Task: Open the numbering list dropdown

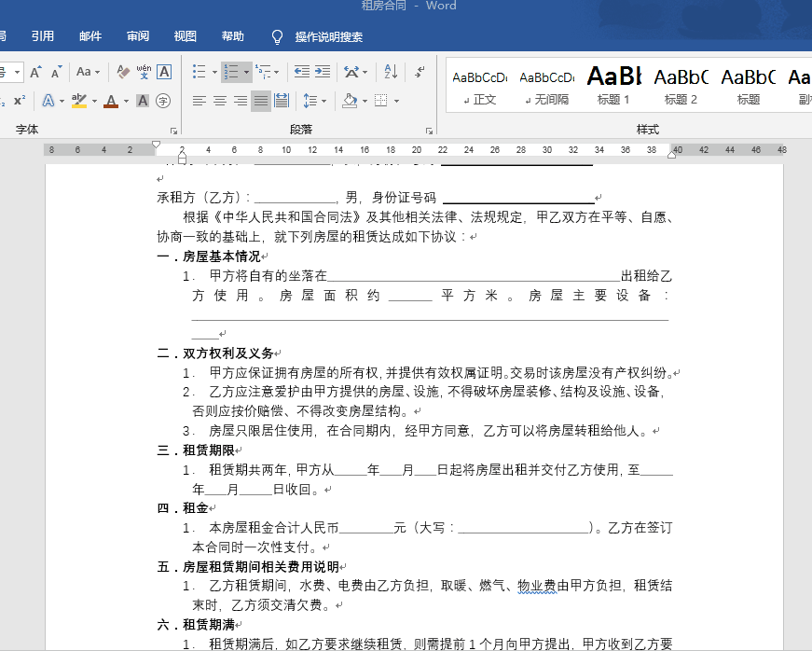Action: (x=246, y=72)
